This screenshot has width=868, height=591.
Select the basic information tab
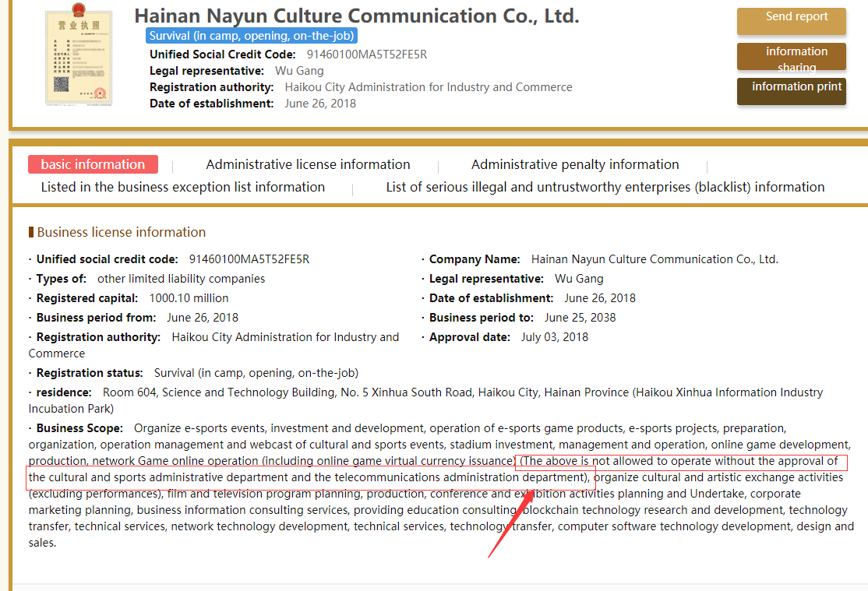[93, 164]
